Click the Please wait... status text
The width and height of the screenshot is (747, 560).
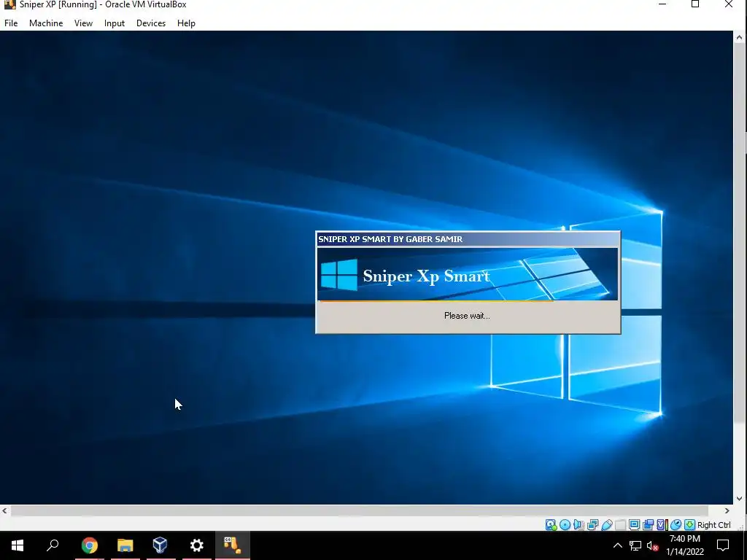click(x=467, y=316)
